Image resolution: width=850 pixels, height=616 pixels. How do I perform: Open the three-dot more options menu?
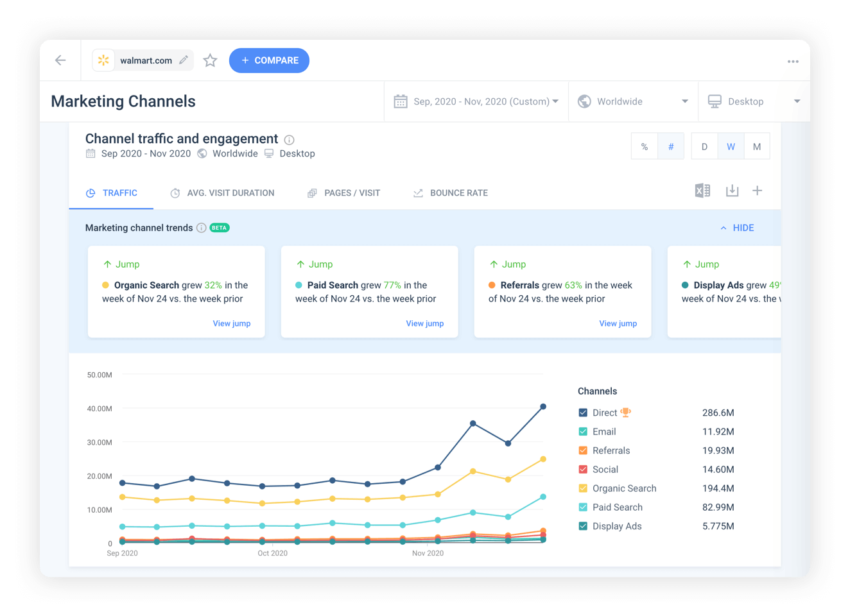click(x=793, y=62)
